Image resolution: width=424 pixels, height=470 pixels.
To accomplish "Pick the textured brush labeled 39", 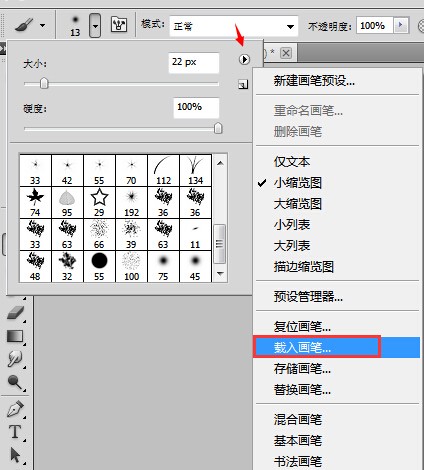I will (x=131, y=234).
